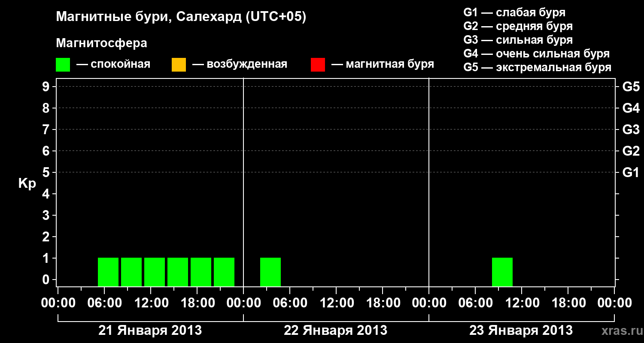Click the '18:00' time label for 23 Января
Image resolution: width=644 pixels, height=343 pixels.
pyautogui.click(x=568, y=303)
